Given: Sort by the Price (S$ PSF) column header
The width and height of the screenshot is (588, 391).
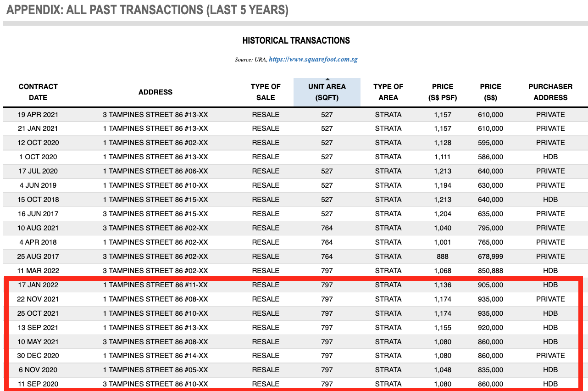Looking at the screenshot, I should [x=443, y=92].
